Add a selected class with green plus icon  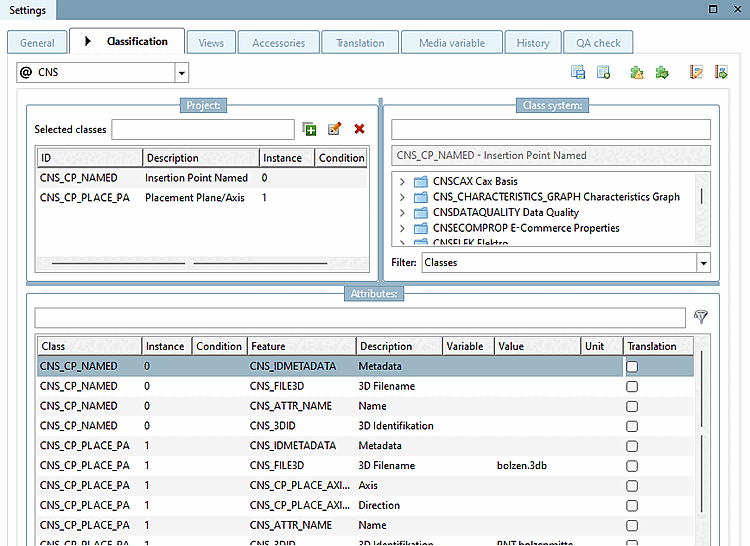[x=310, y=129]
